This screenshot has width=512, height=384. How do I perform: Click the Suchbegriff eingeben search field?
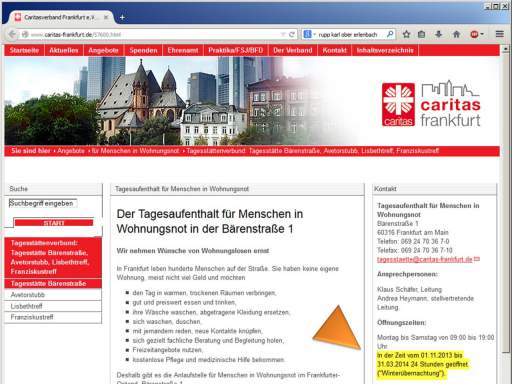[43, 203]
